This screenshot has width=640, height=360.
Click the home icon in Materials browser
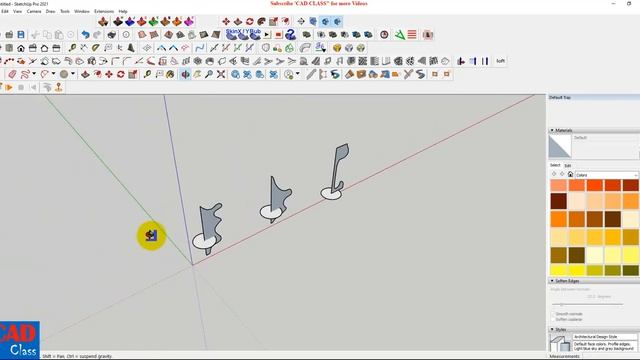tap(570, 174)
